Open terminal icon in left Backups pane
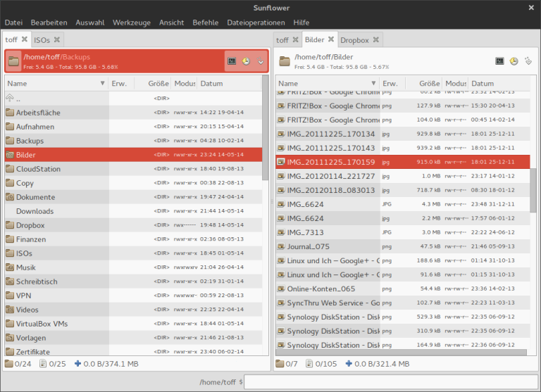The height and width of the screenshot is (392, 541). coord(232,61)
